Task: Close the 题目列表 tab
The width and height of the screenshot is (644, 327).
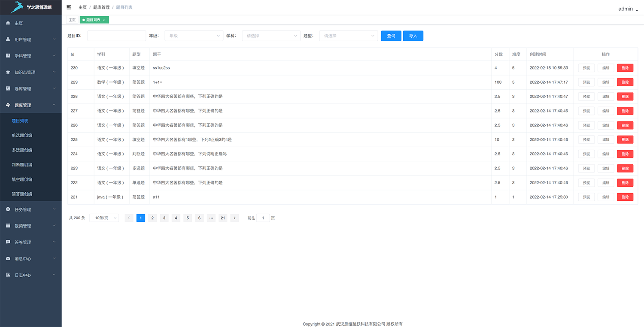Action: pyautogui.click(x=103, y=20)
